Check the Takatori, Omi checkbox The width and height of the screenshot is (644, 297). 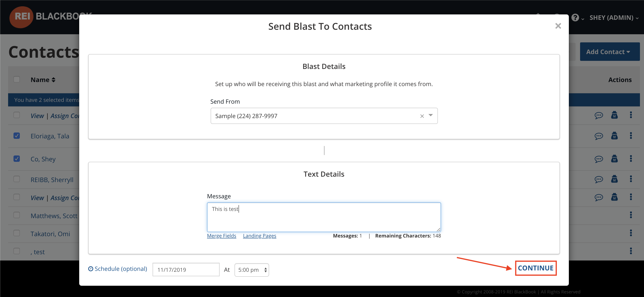coord(16,233)
